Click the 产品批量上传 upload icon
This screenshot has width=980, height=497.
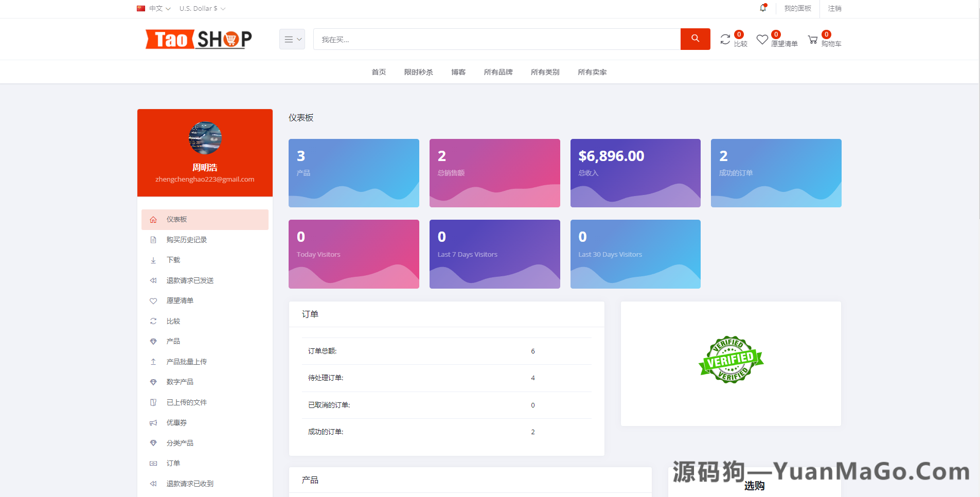coord(153,361)
